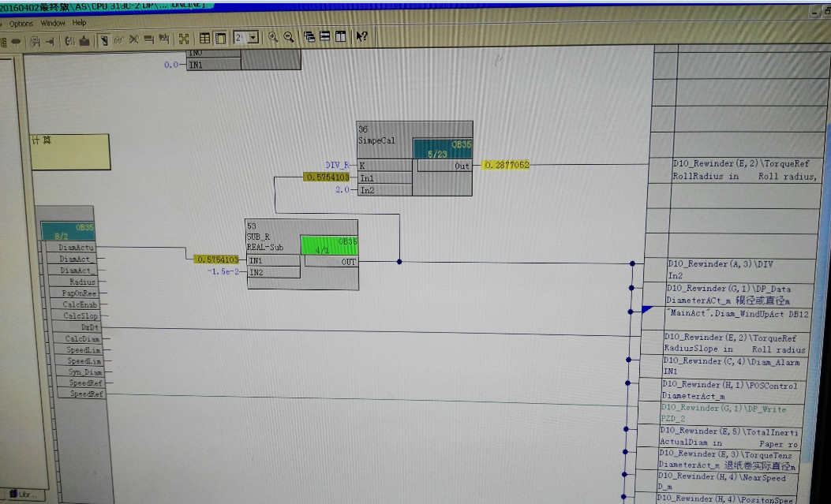The image size is (831, 504).
Task: Click the Zoom Out magnifier icon
Action: (x=289, y=37)
